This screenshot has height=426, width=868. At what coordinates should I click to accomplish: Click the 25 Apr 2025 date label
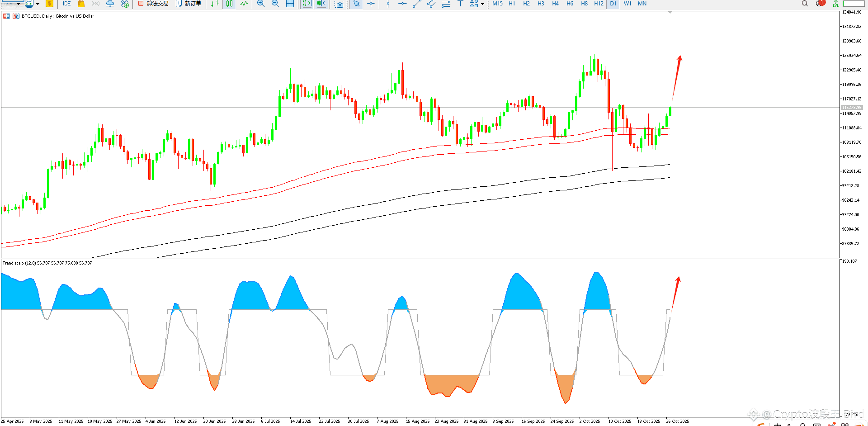point(12,421)
